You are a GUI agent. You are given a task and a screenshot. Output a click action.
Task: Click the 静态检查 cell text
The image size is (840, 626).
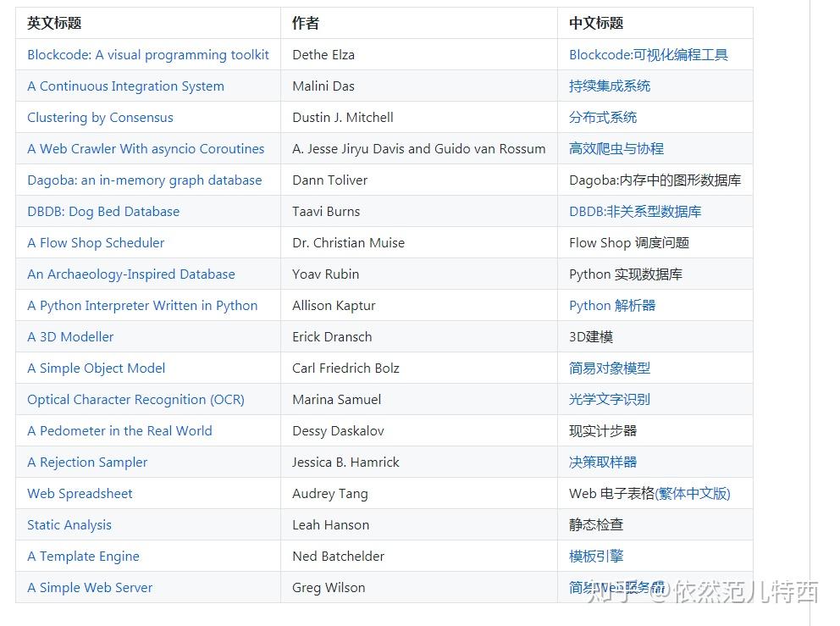tap(596, 525)
